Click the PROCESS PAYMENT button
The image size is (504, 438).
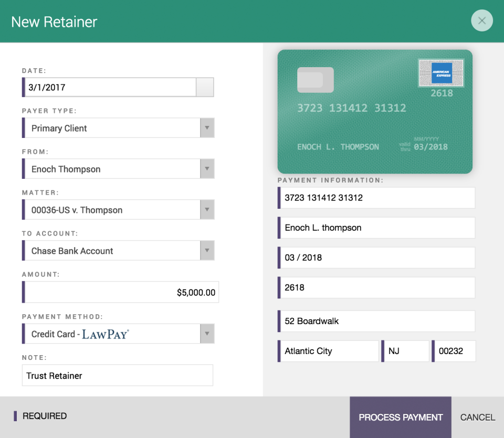tap(400, 417)
